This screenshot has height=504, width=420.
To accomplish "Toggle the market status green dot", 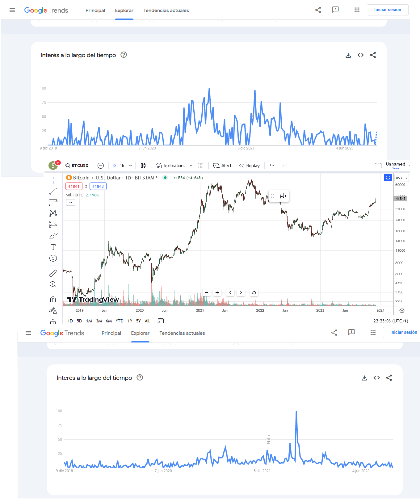I will (165, 178).
